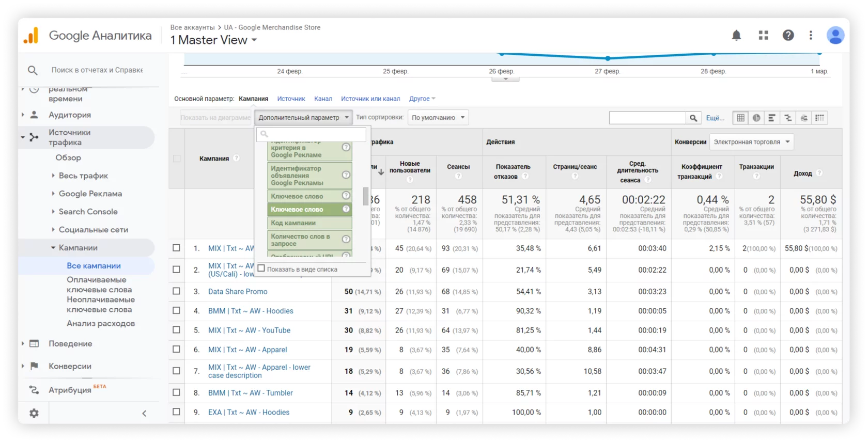Click the 26 февр. point on chart

(501, 54)
